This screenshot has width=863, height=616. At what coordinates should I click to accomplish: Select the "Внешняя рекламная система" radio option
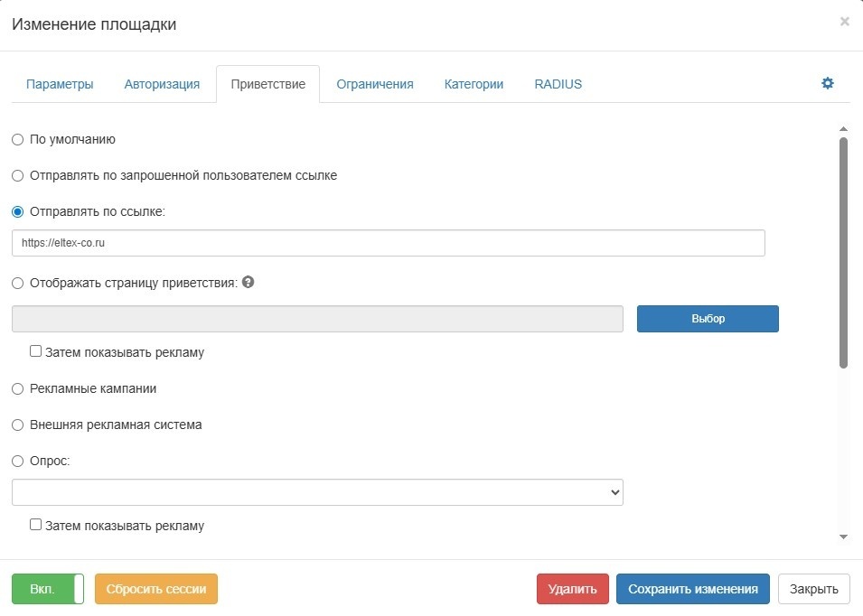point(18,425)
